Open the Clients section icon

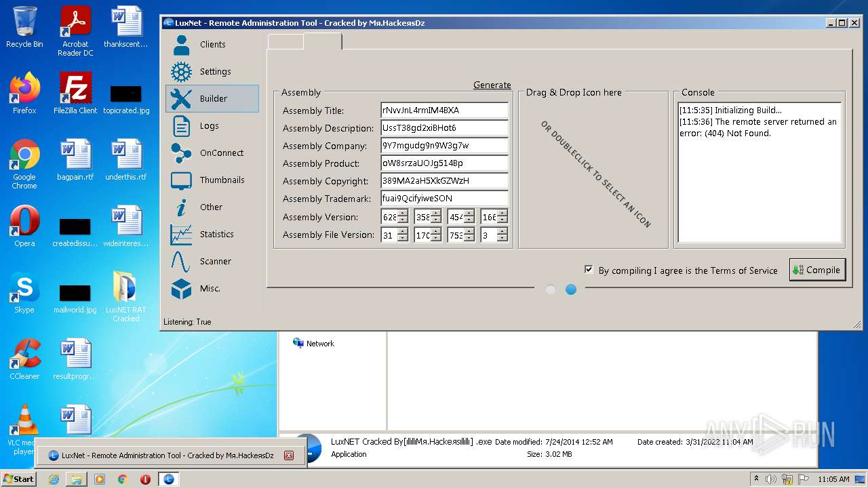[181, 45]
